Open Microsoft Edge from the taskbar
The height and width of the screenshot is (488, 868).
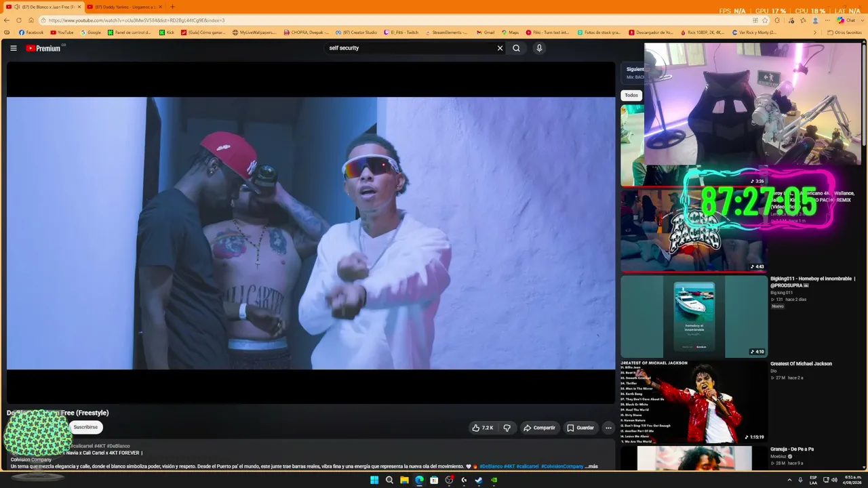tap(419, 480)
